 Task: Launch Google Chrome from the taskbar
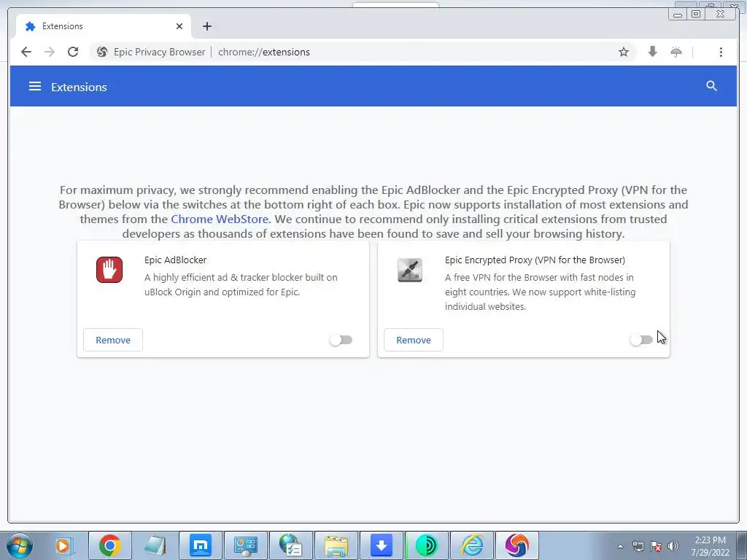tap(110, 545)
